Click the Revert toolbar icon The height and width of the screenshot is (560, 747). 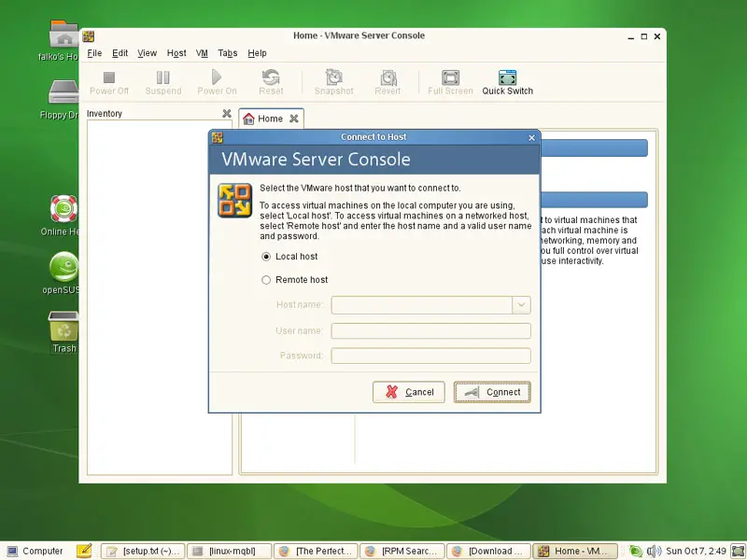pos(388,77)
